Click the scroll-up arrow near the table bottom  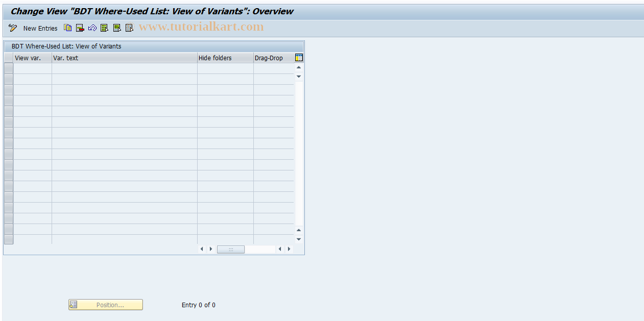[x=299, y=230]
